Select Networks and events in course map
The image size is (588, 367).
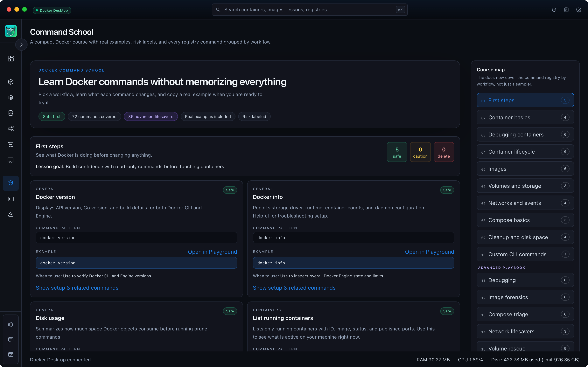coord(525,203)
